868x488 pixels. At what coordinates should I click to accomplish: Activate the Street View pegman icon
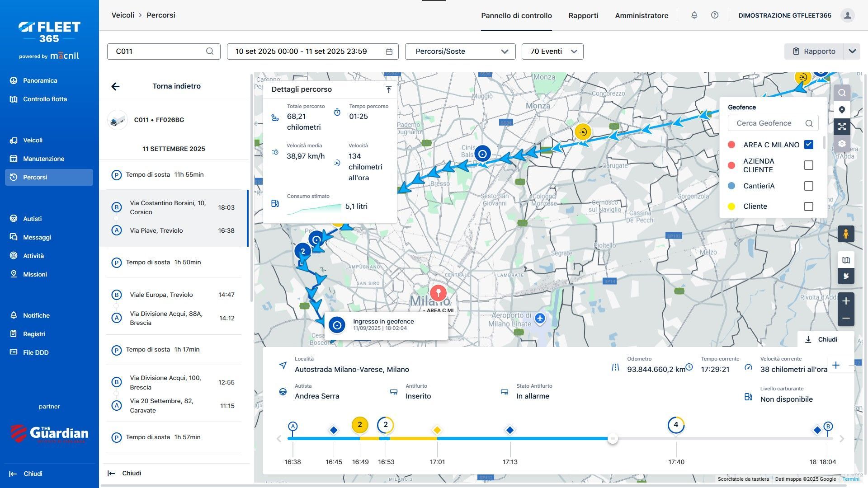point(846,234)
